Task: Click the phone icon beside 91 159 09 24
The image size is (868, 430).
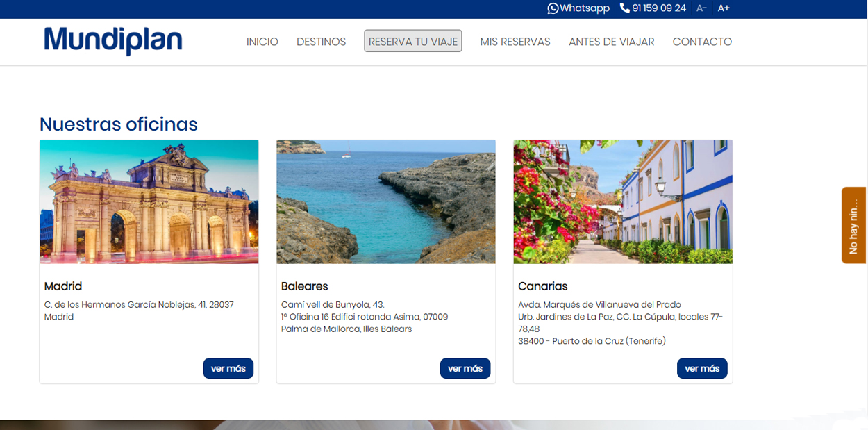Action: tap(625, 8)
